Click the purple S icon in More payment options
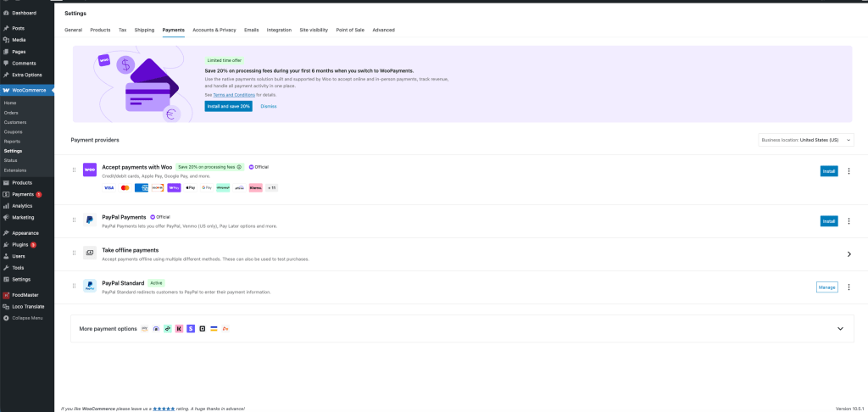Viewport: 868px width, 412px height. click(191, 328)
